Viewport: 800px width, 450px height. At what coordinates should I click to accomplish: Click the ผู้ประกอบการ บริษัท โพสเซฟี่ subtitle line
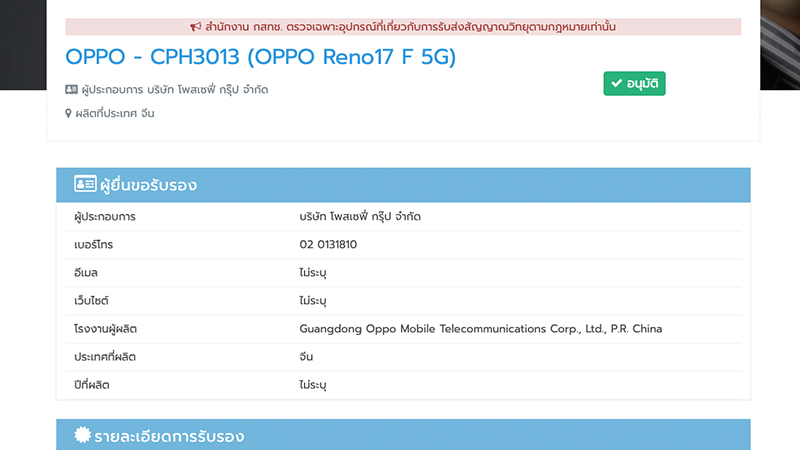(x=175, y=90)
